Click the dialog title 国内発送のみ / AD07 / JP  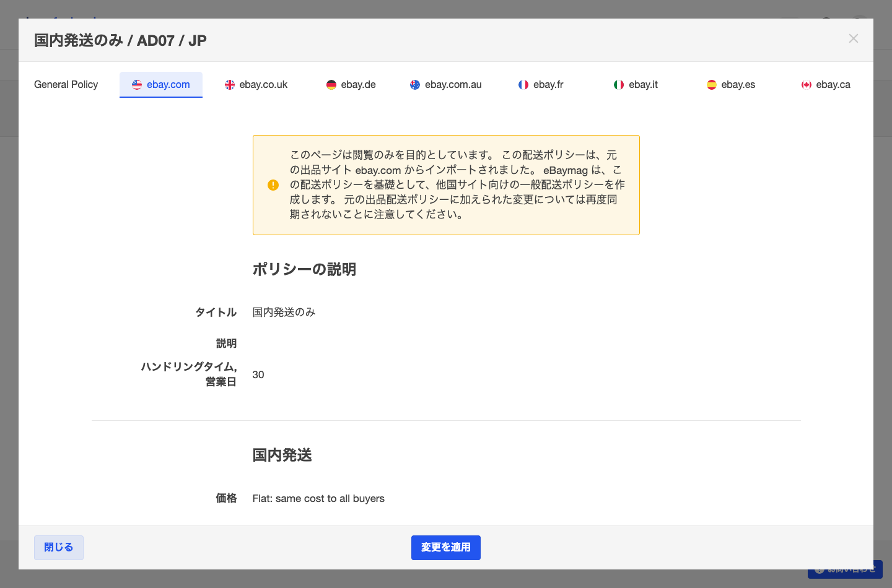pyautogui.click(x=120, y=41)
